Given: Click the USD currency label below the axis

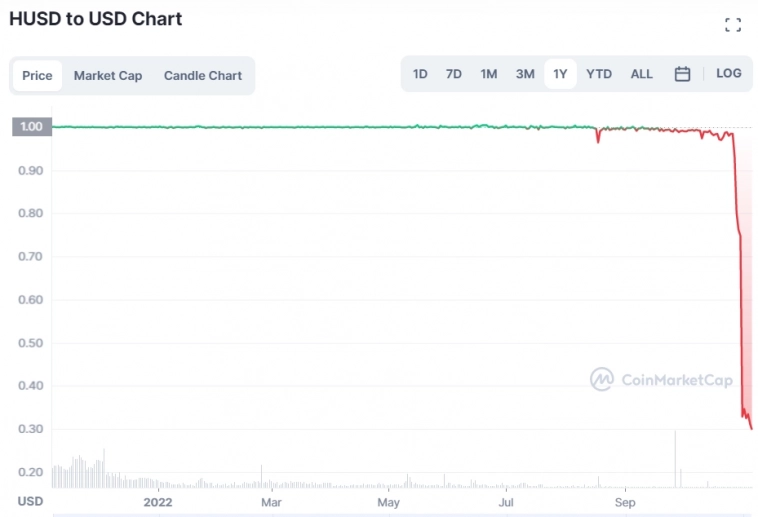Looking at the screenshot, I should 31,501.
